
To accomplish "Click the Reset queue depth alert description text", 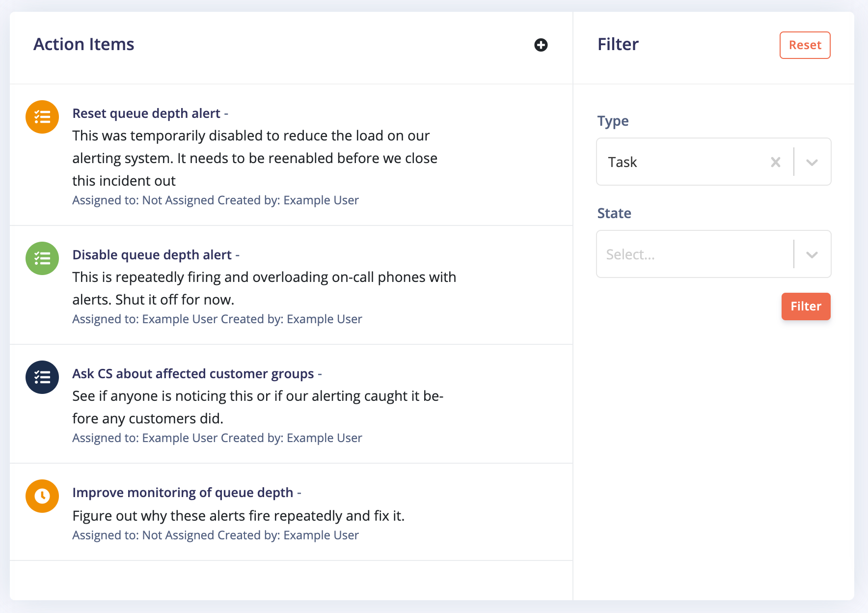I will click(x=254, y=158).
